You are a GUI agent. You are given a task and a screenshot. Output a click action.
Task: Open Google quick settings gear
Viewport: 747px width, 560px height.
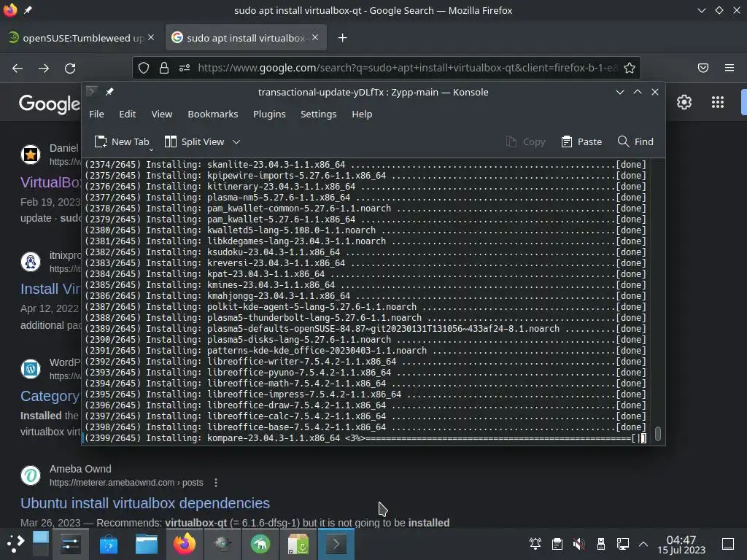tap(684, 102)
